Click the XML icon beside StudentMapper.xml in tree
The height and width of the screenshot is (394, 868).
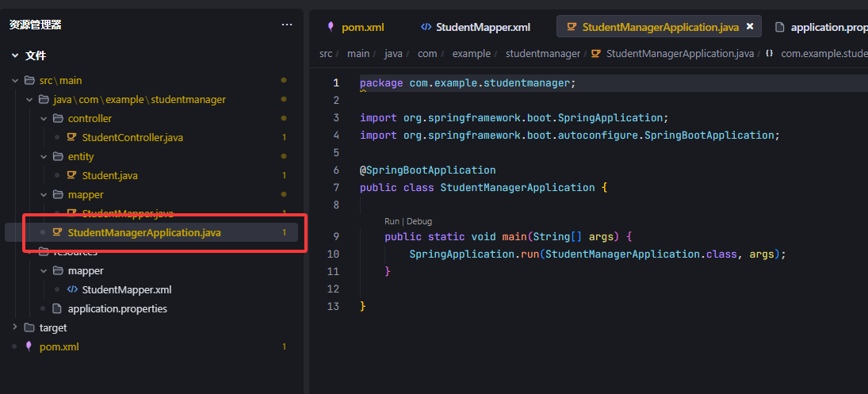[x=72, y=289]
